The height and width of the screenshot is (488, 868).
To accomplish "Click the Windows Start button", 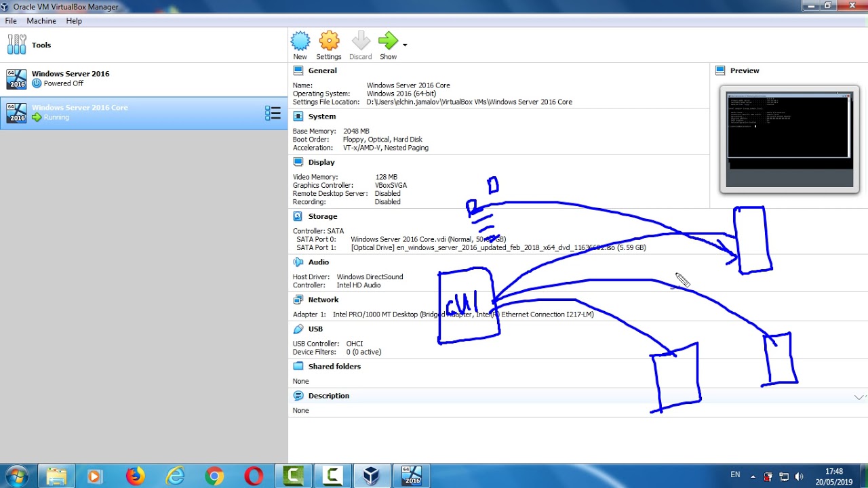I will (x=16, y=476).
